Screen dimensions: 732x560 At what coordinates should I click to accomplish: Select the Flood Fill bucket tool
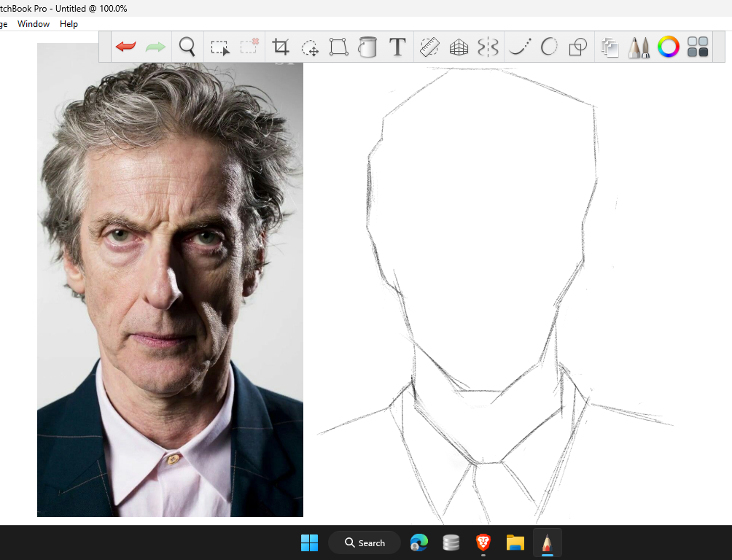(x=367, y=47)
